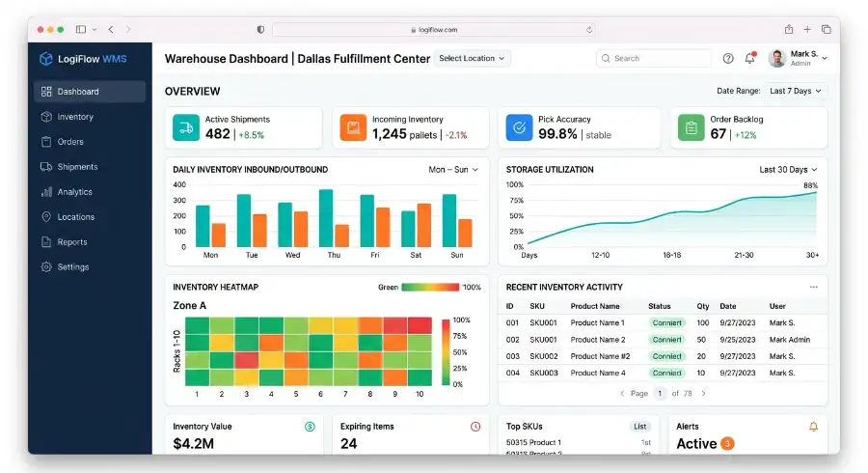This screenshot has height=473, width=868.
Task: Go back in the browser
Action: point(111,29)
